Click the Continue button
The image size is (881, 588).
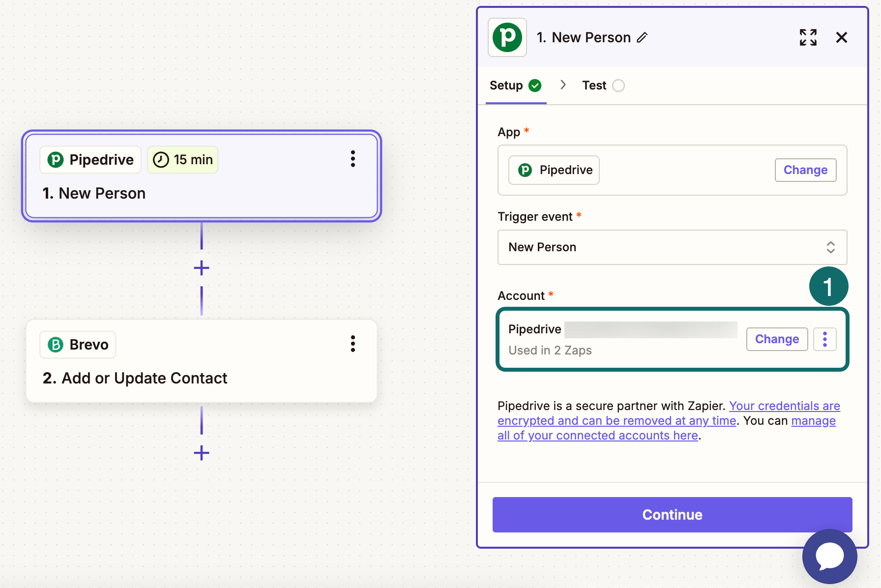coord(672,515)
